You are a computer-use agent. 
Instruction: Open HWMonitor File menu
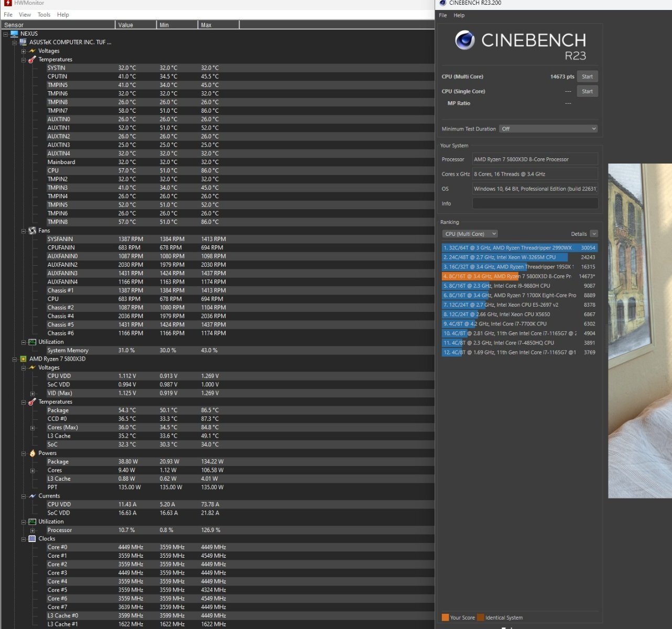pyautogui.click(x=8, y=15)
